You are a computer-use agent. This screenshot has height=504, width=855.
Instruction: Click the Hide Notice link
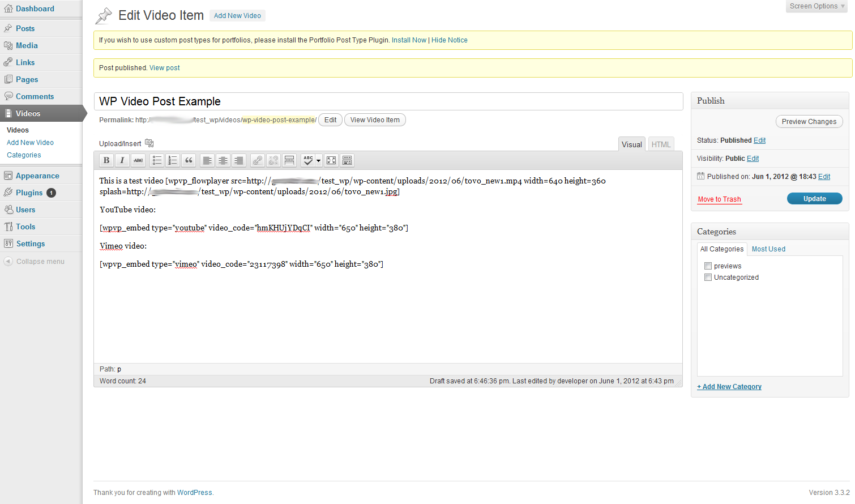450,40
